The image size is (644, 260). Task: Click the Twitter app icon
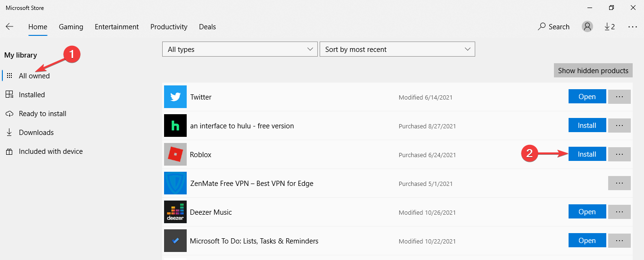pyautogui.click(x=175, y=97)
